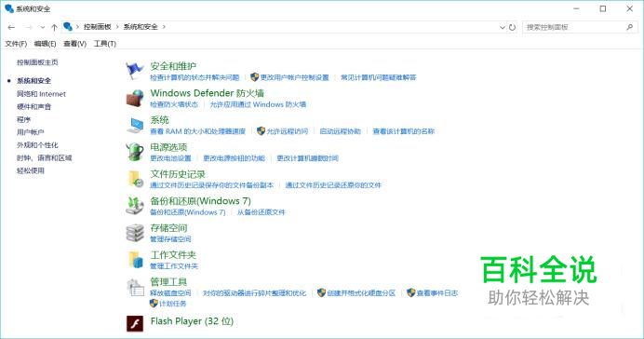Click 启动远程协助
This screenshot has width=644, height=339.
click(x=340, y=131)
